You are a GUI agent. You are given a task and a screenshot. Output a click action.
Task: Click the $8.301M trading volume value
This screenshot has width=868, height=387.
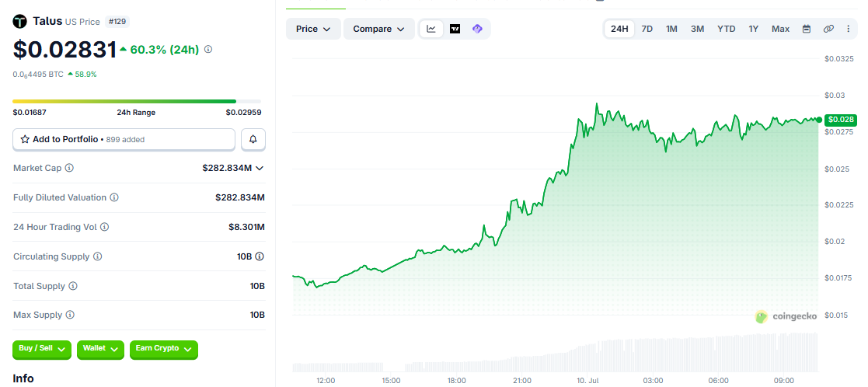pos(246,227)
